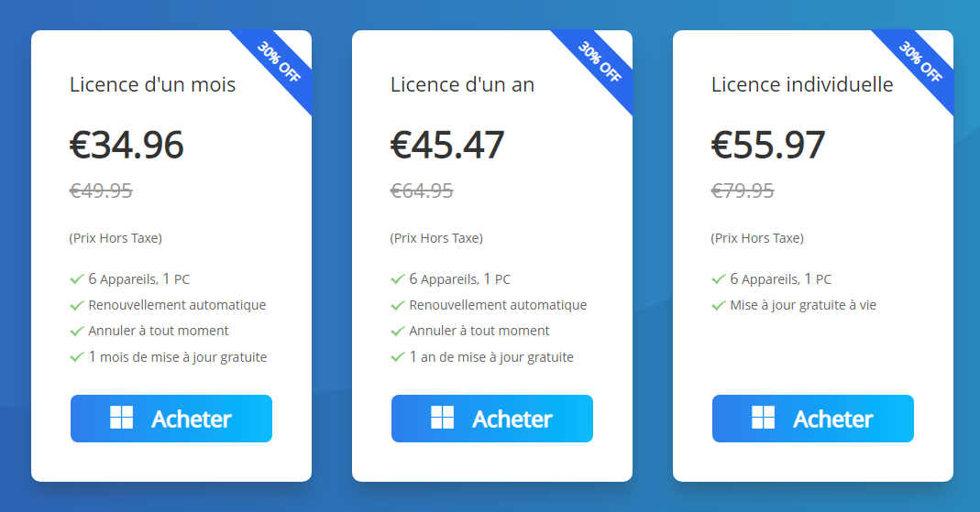Click checkmark beside '1 an de mise à jour gratuite'
Image resolution: width=980 pixels, height=512 pixels.
tap(398, 357)
